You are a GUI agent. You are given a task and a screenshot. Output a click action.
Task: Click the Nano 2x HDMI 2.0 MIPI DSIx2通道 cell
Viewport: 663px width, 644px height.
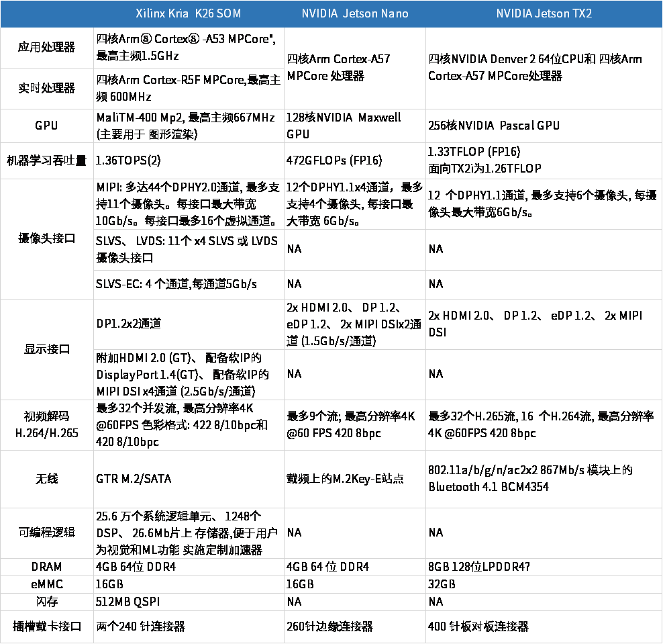click(354, 324)
